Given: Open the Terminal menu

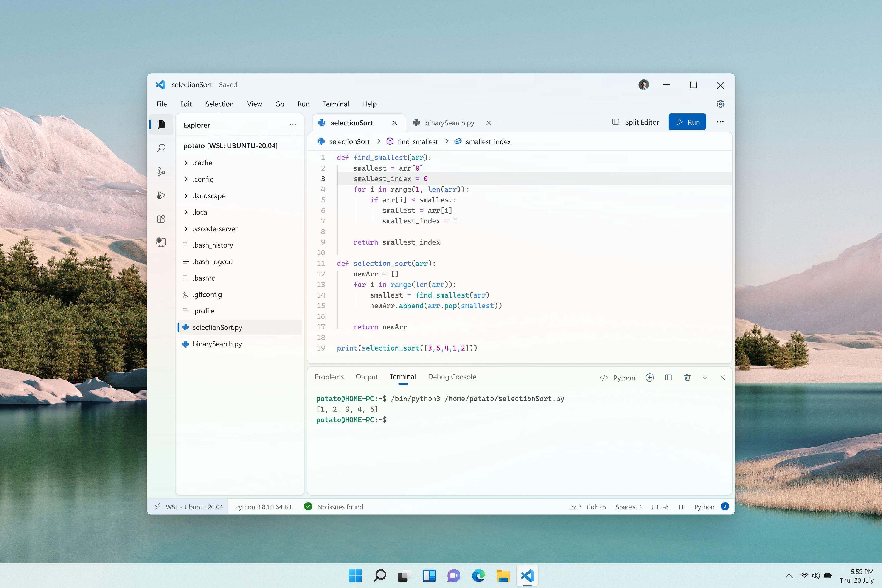Looking at the screenshot, I should 336,104.
